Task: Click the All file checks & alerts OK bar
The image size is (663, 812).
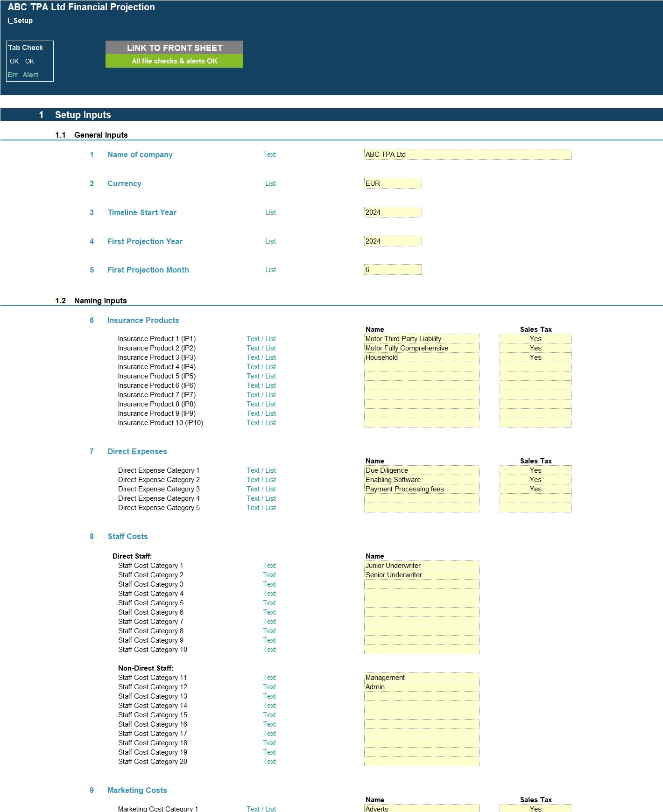Action: coord(174,61)
